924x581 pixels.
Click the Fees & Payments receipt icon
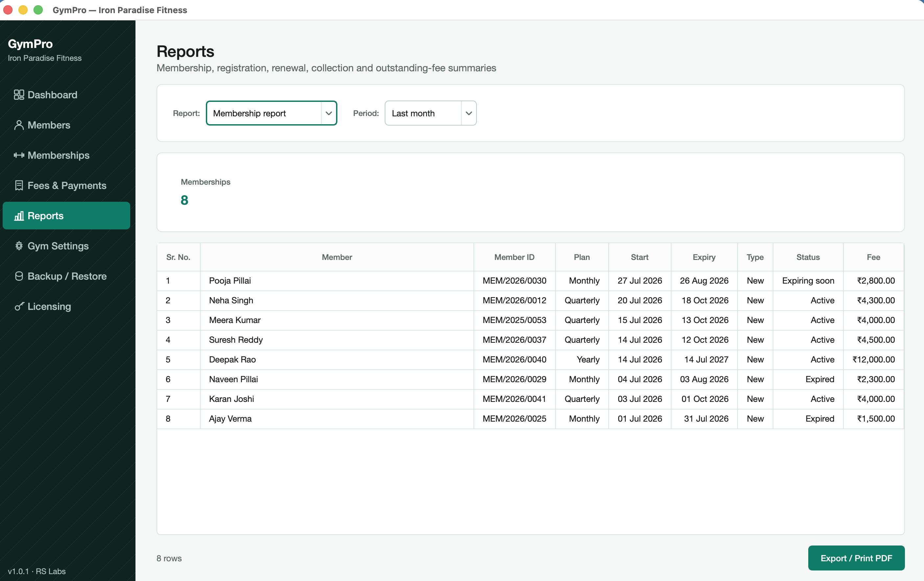coord(19,186)
